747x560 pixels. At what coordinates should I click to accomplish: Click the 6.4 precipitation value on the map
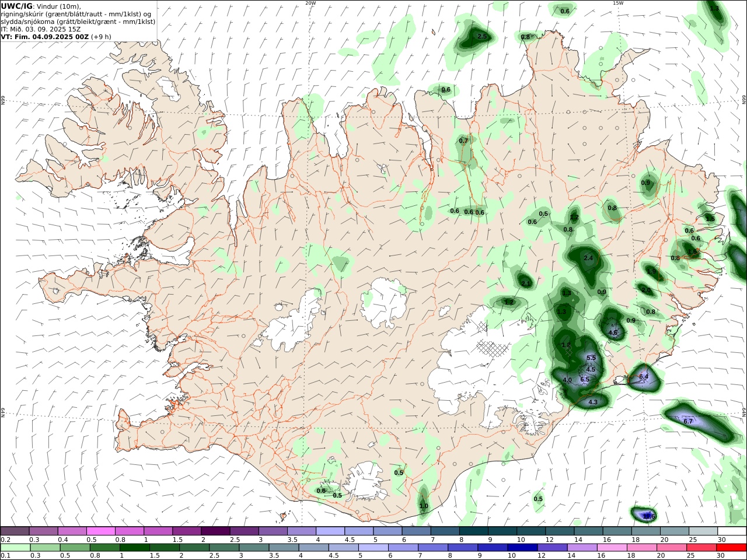click(644, 377)
